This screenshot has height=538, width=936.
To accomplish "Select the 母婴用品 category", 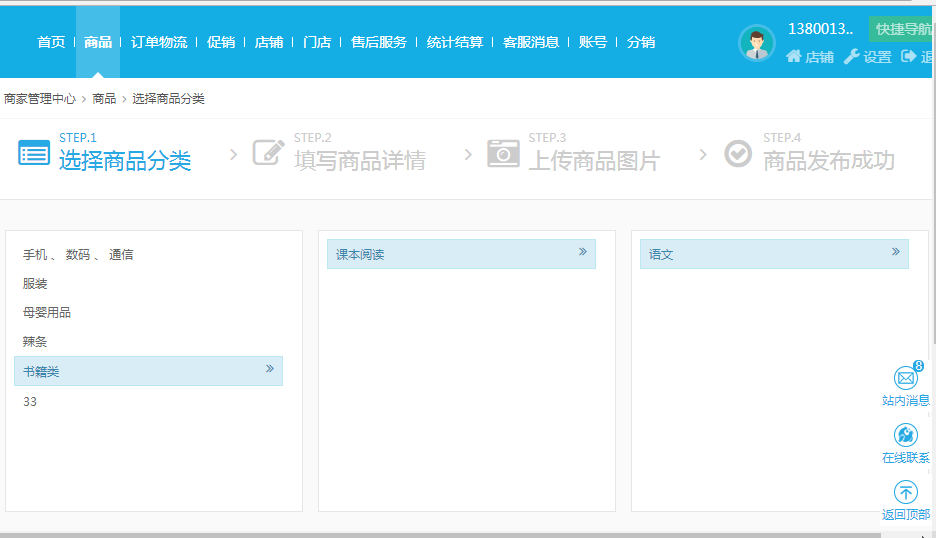I will [47, 313].
